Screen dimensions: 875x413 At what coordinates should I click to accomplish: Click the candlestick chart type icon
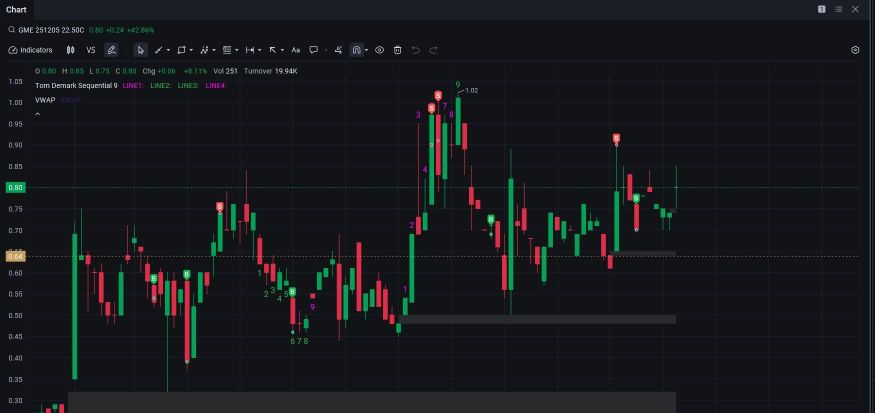point(70,50)
